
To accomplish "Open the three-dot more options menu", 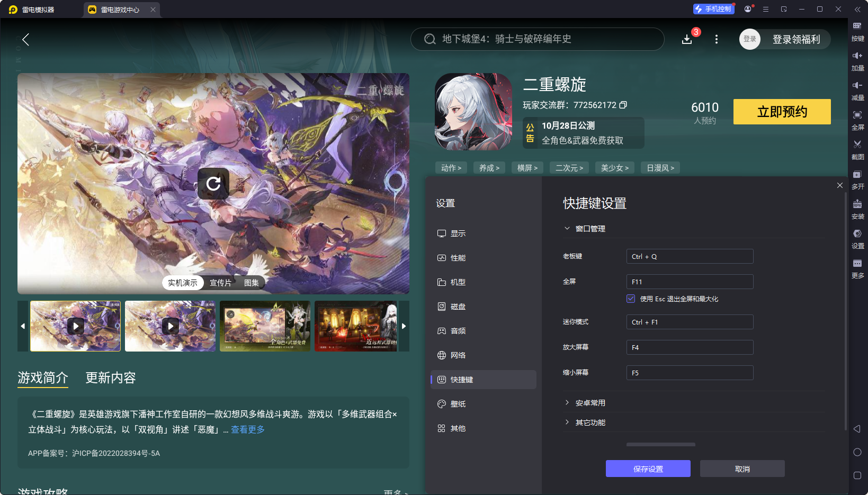I will (x=717, y=39).
